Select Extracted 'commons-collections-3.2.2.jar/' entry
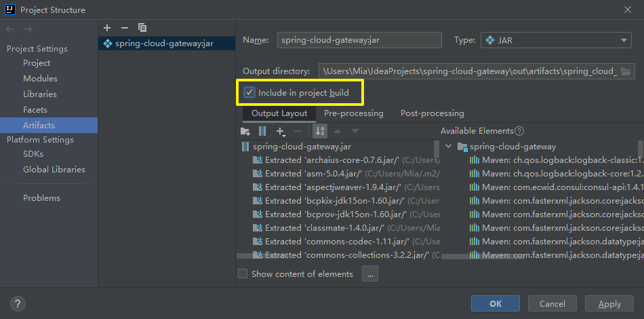The height and width of the screenshot is (319, 644). pyautogui.click(x=346, y=255)
